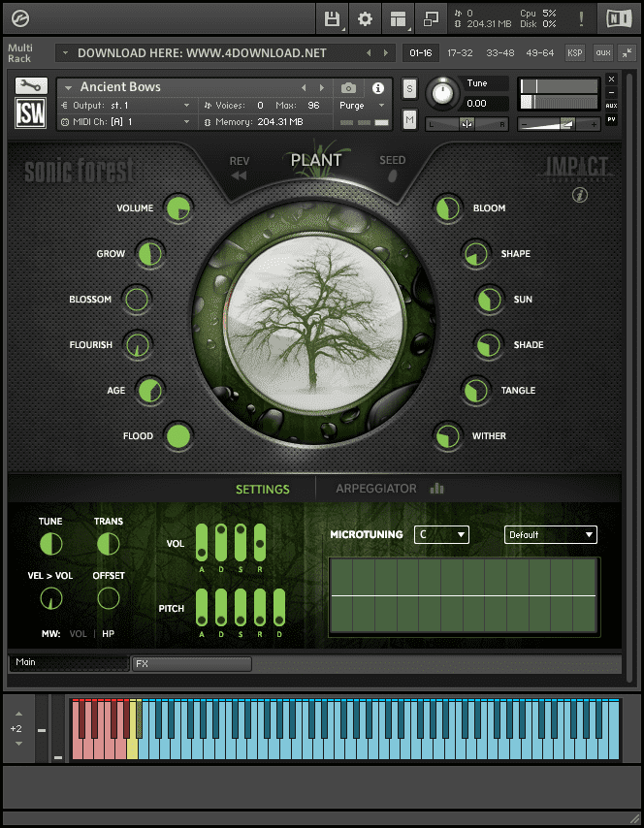This screenshot has height=828, width=644.
Task: Open the wrench edit instrument icon
Action: pyautogui.click(x=31, y=85)
